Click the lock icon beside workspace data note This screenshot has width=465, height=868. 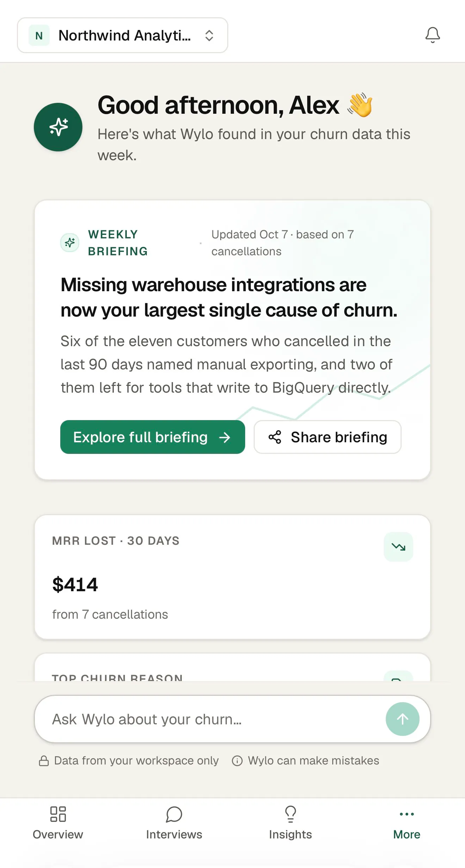click(x=44, y=761)
